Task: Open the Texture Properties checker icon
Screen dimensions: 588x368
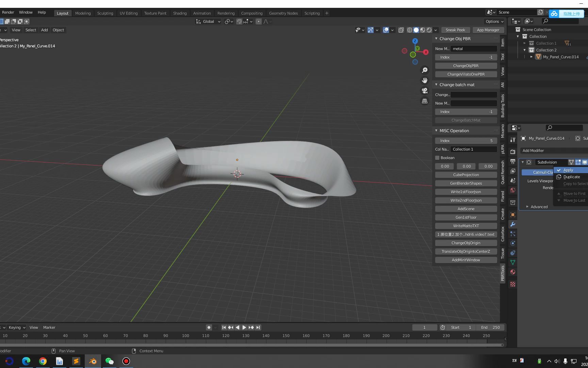Action: point(513,284)
